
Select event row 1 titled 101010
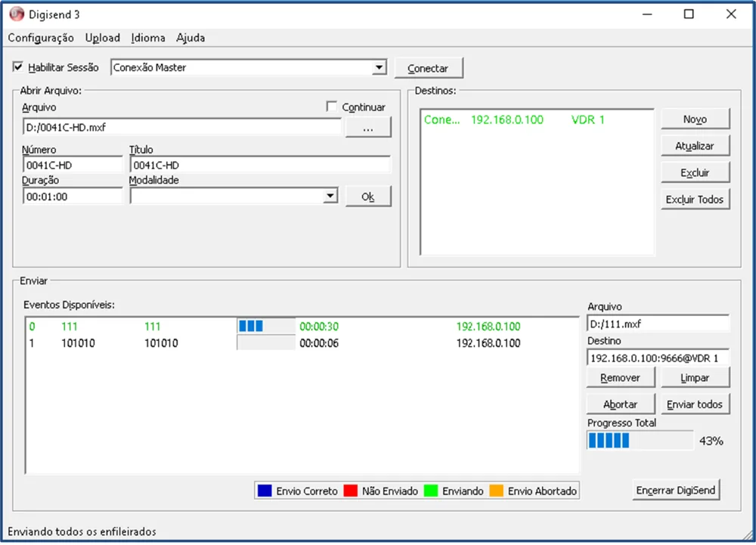click(302, 343)
